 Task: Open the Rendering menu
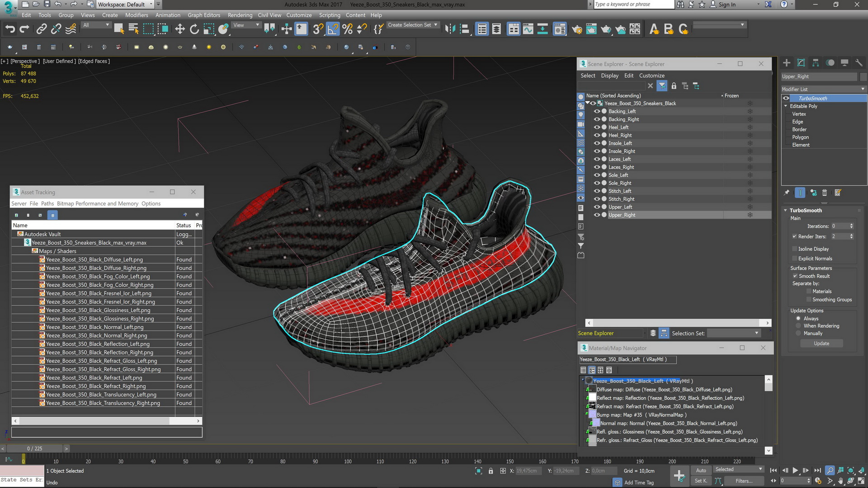(240, 15)
